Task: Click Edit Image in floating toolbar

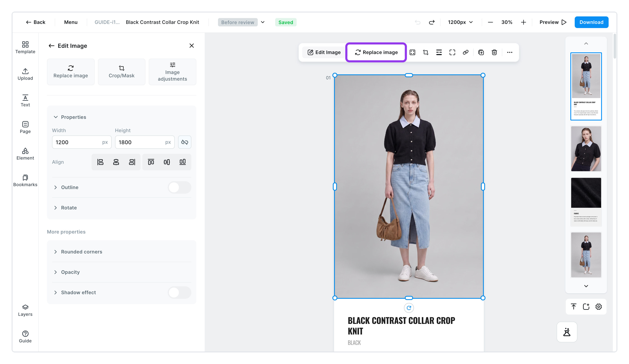Action: click(x=324, y=52)
